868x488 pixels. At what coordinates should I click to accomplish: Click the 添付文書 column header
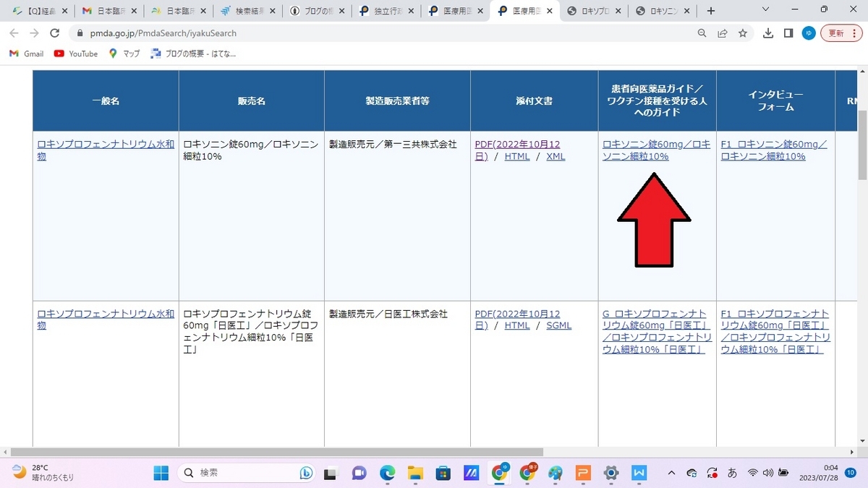[534, 100]
